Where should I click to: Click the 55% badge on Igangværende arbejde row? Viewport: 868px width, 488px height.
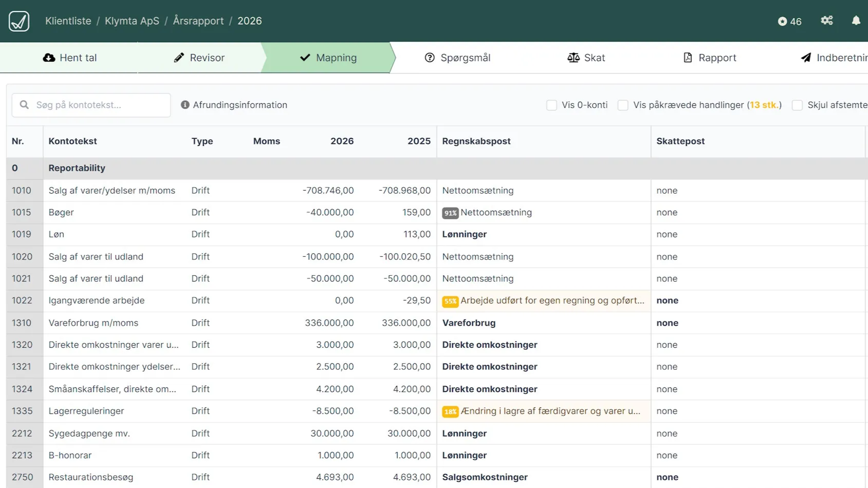450,301
